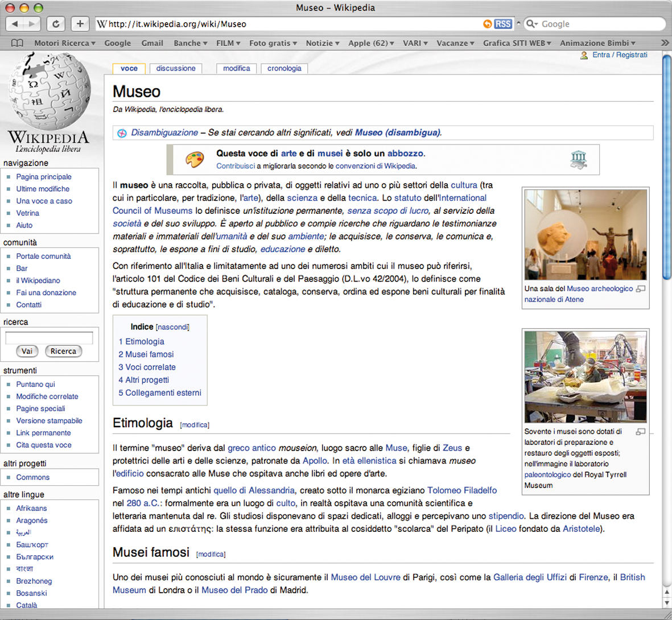The width and height of the screenshot is (672, 620).
Task: Open the Gmail bookmark
Action: pyautogui.click(x=152, y=43)
